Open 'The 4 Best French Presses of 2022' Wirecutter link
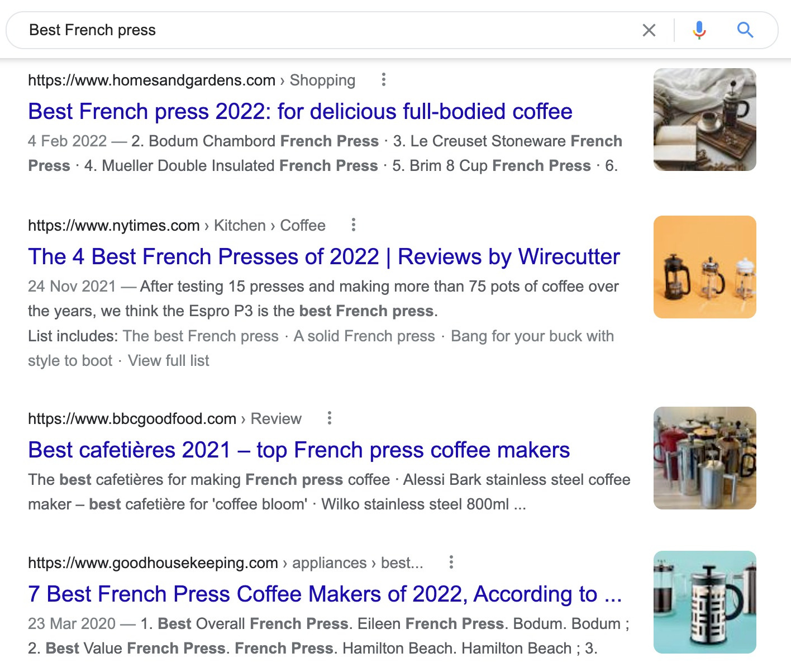The height and width of the screenshot is (672, 791). (323, 257)
